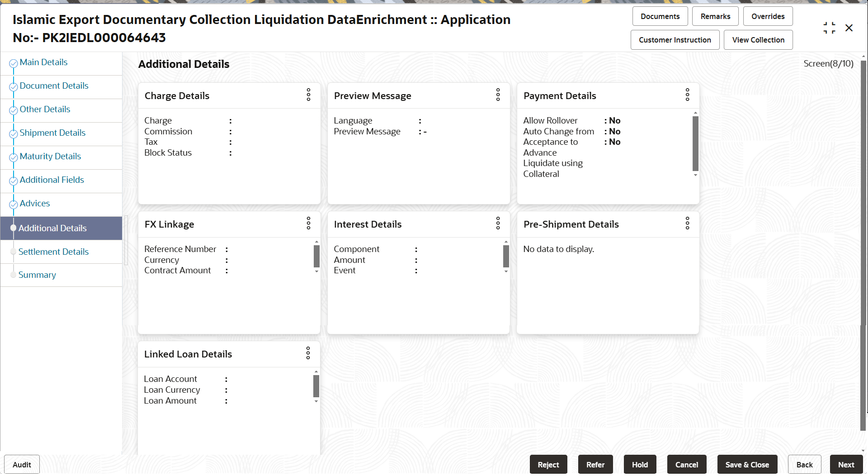Image resolution: width=868 pixels, height=476 pixels.
Task: Click the Document Details checkmark step icon
Action: click(x=14, y=87)
